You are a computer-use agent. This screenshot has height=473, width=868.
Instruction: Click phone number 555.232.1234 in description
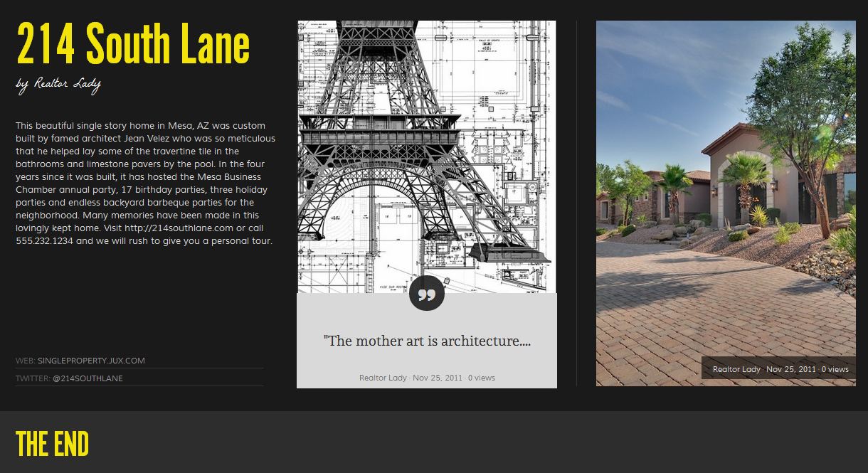pos(46,241)
